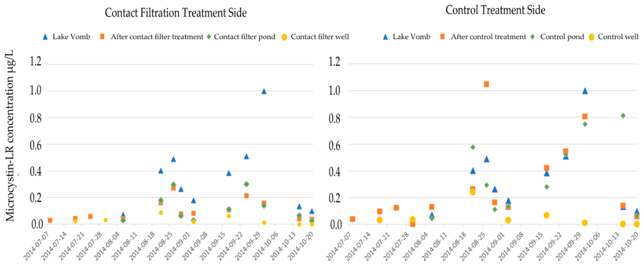Click the After contact filter treatment legend text
This screenshot has width=644, height=266.
coord(157,37)
